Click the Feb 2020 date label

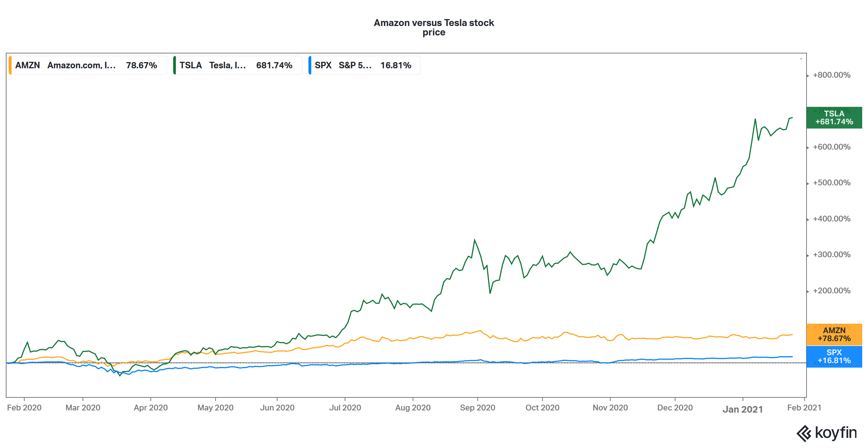click(x=24, y=408)
